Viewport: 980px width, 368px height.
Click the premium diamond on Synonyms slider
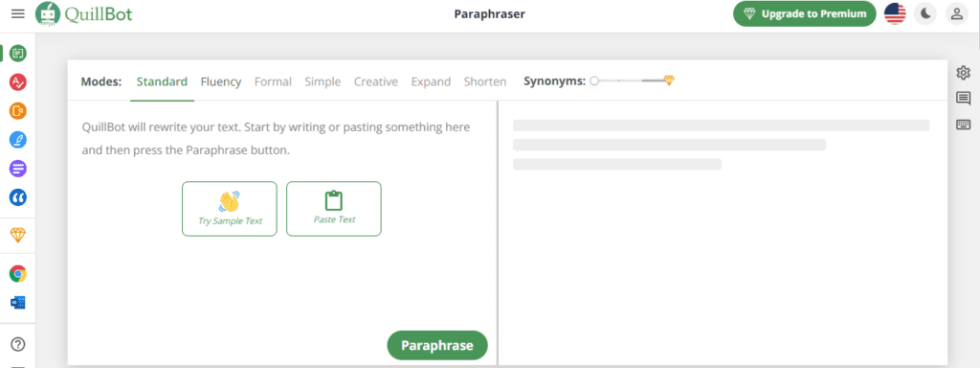(669, 80)
